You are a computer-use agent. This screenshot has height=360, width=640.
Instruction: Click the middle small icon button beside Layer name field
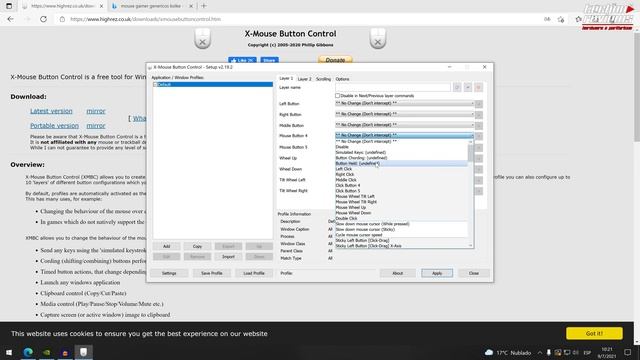coord(468,87)
